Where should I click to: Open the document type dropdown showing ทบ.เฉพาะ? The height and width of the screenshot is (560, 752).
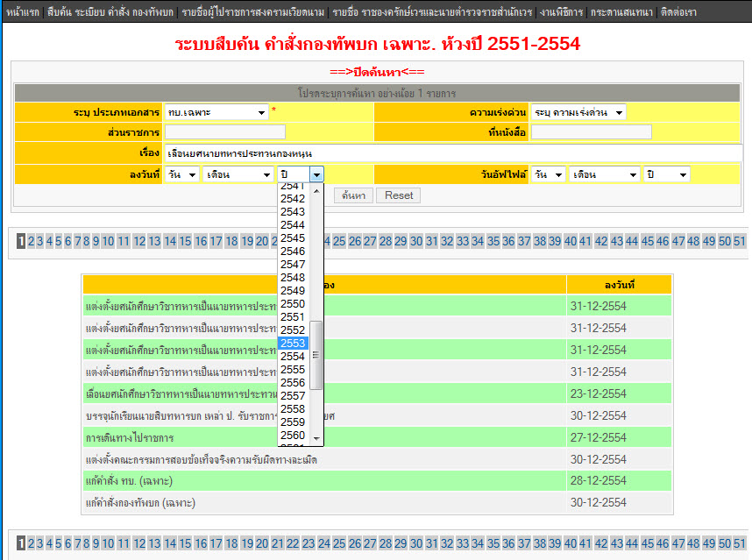click(216, 112)
